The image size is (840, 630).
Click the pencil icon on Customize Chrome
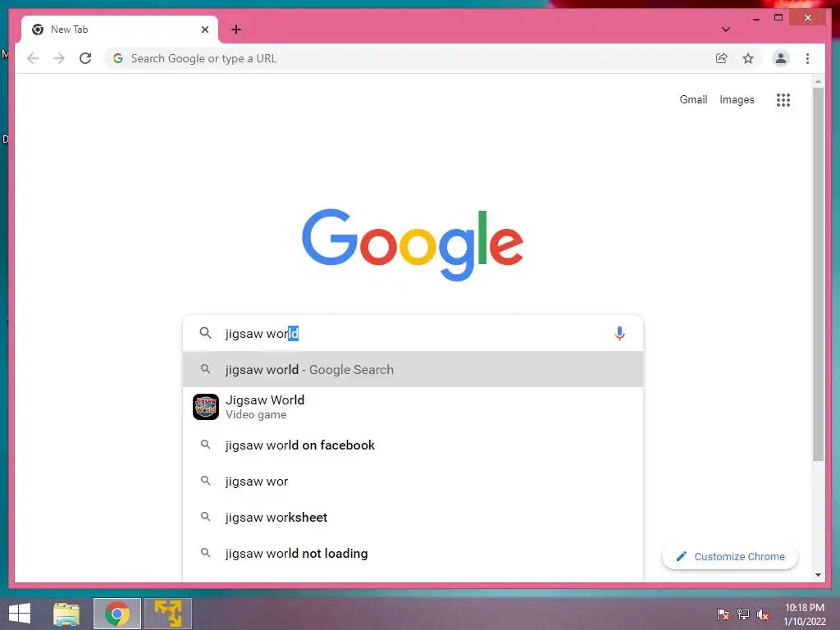coord(682,556)
